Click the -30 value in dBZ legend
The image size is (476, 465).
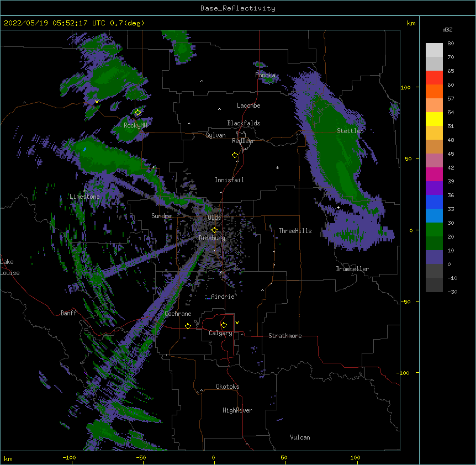(452, 292)
